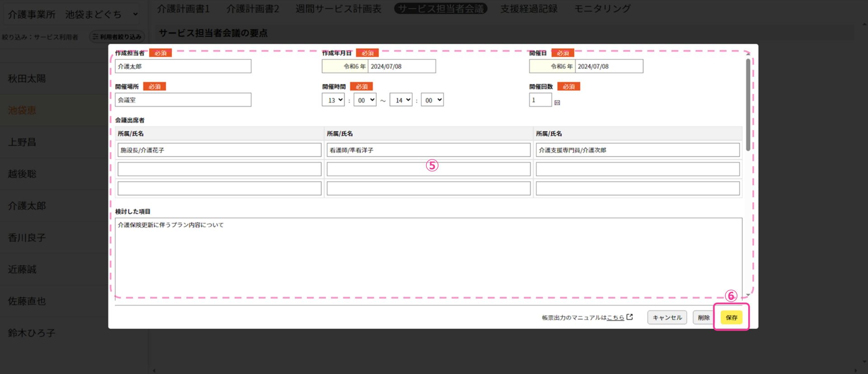Click the 削除 button
This screenshot has height=374, width=868.
[703, 318]
